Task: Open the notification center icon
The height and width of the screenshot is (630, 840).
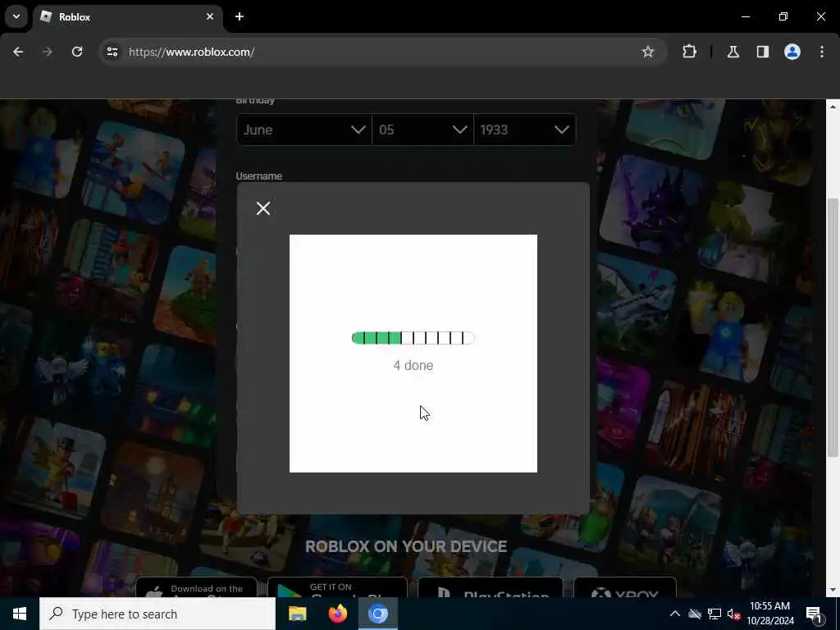Action: click(x=814, y=614)
